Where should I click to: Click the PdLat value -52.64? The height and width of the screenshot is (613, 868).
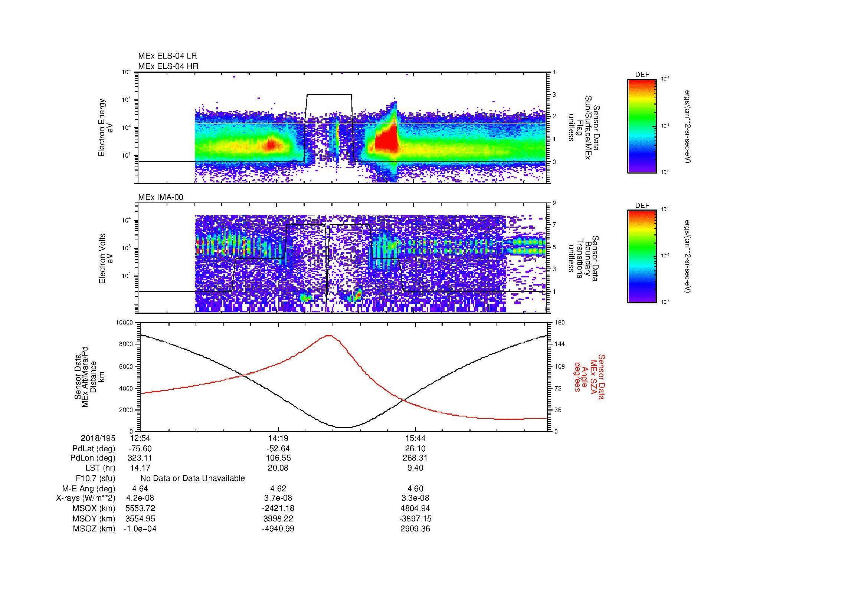pos(278,449)
